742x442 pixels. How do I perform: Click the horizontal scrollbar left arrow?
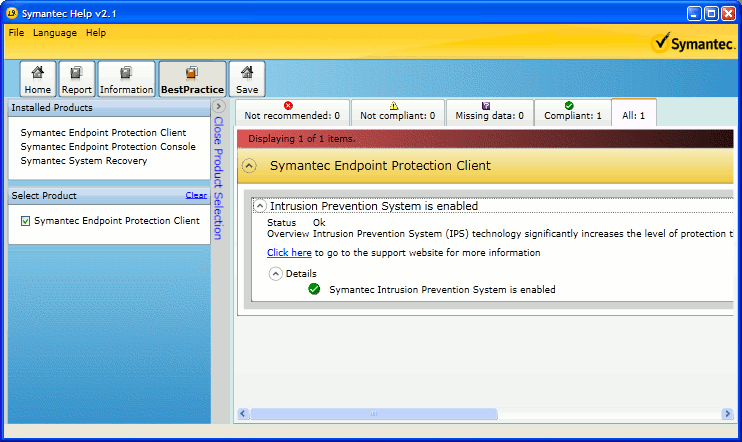pyautogui.click(x=243, y=414)
